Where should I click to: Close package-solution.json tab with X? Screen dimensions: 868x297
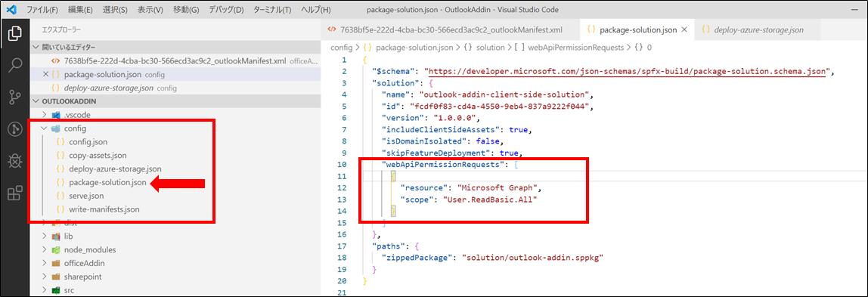pyautogui.click(x=684, y=30)
